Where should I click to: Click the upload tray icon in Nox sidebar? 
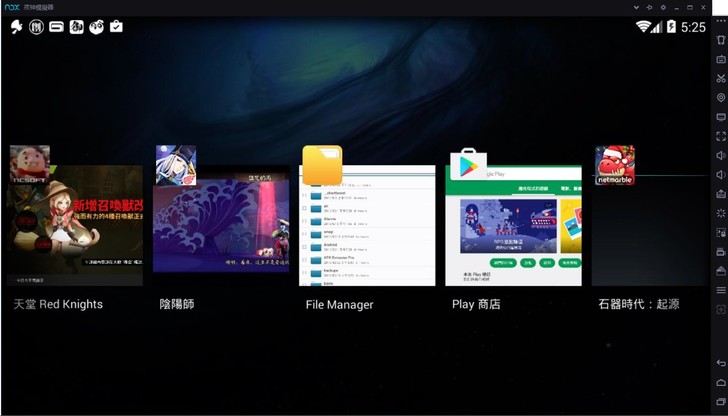point(721,194)
